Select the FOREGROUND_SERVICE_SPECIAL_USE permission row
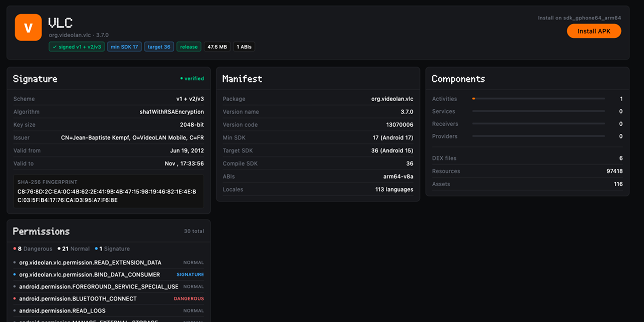Screen dimensions: 644x322 click(109, 287)
